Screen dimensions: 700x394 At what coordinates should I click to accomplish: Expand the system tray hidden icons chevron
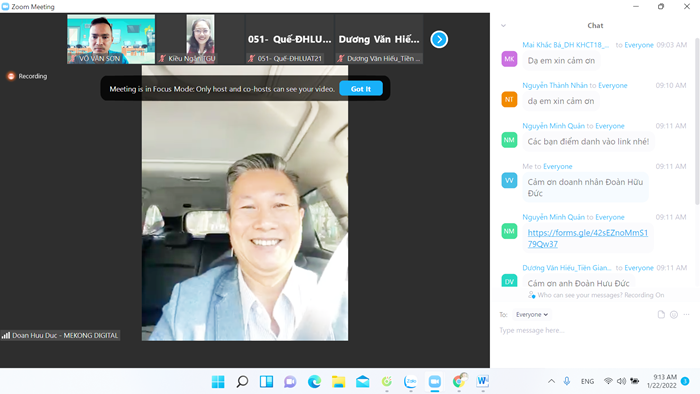point(551,381)
